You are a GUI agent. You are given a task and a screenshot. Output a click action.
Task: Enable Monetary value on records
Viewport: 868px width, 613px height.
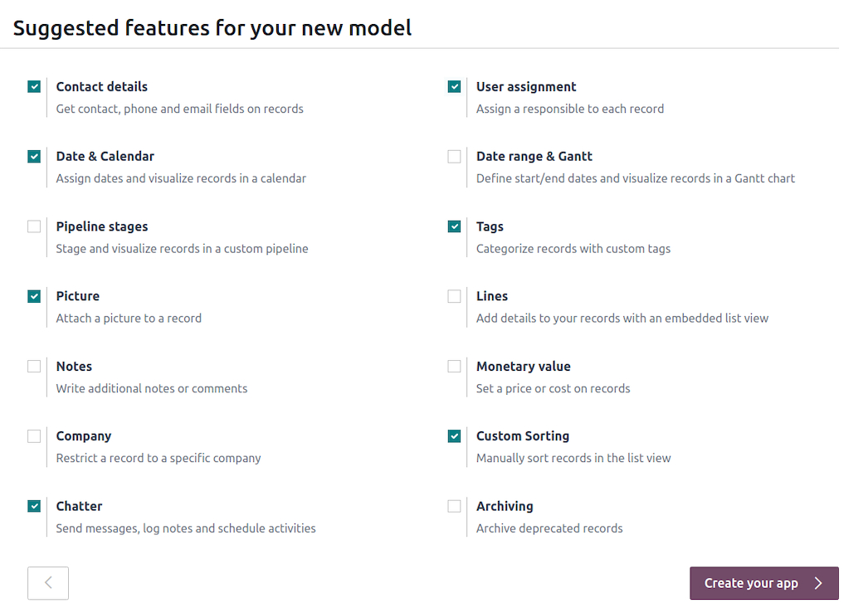click(455, 366)
